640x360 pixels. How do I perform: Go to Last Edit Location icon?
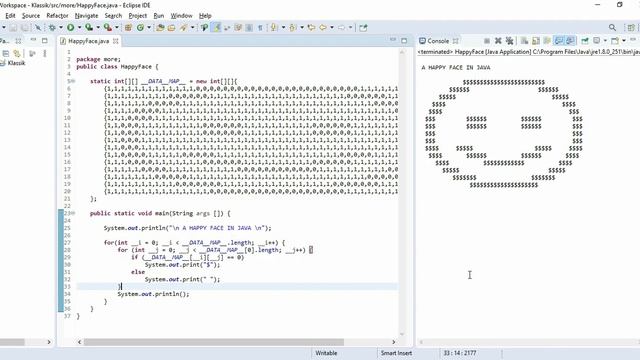(x=311, y=27)
